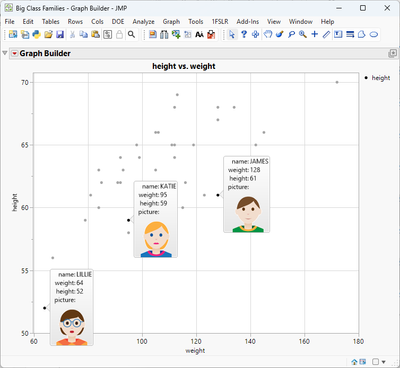
Task: Click the 'weight: 95' text in KATIE label
Action: (x=153, y=195)
